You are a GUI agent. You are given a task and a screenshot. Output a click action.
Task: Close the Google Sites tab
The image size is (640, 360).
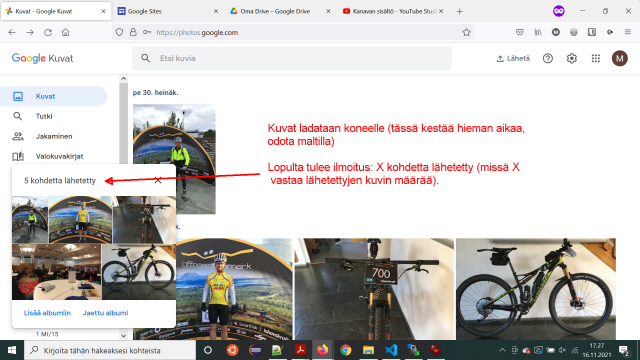216,11
